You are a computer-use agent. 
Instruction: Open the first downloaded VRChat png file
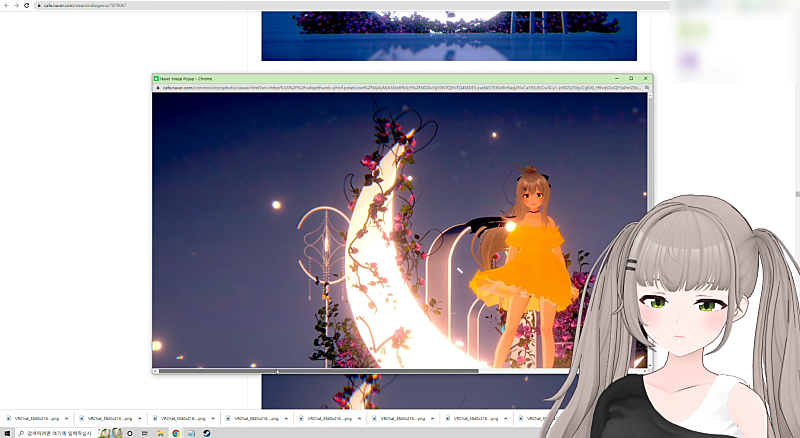pyautogui.click(x=32, y=418)
